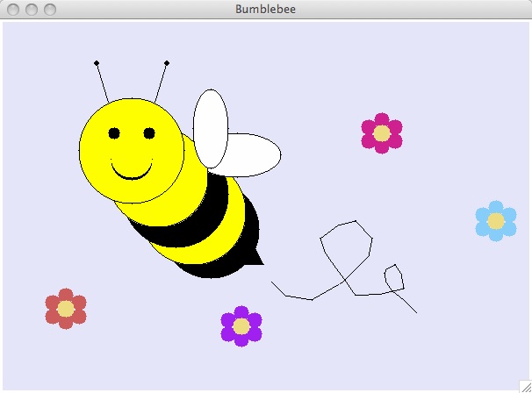The height and width of the screenshot is (393, 532).
Task: Zoom the Bumblebee window
Action: [50, 9]
